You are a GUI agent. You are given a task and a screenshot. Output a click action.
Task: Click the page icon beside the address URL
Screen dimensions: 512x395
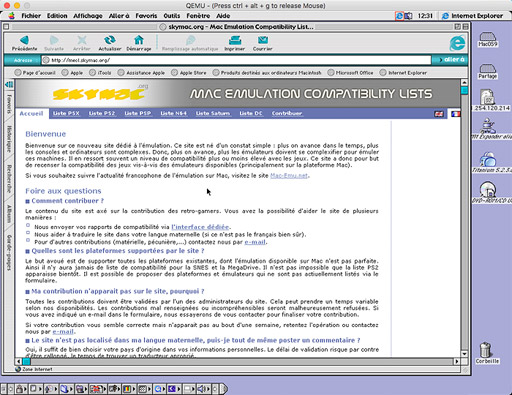coord(46,60)
